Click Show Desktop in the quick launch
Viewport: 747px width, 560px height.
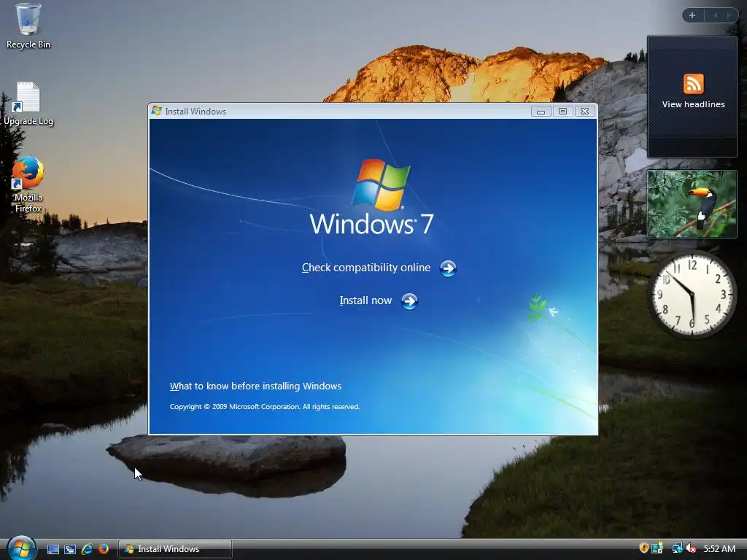pyautogui.click(x=53, y=549)
